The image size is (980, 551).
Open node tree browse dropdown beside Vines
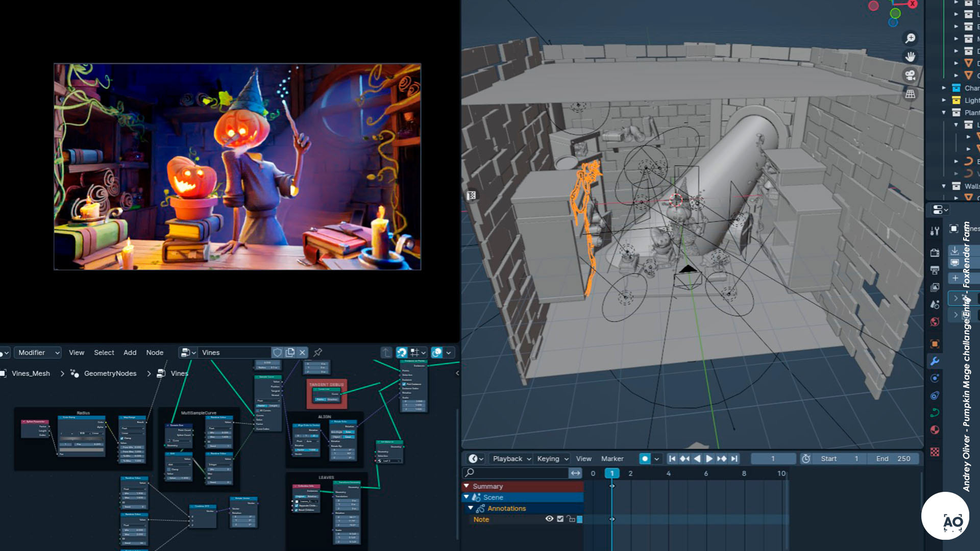(188, 353)
